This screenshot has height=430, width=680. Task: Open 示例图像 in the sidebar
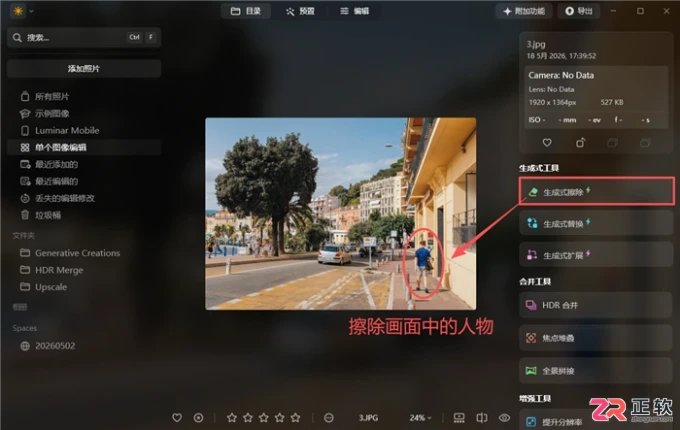pyautogui.click(x=84, y=114)
